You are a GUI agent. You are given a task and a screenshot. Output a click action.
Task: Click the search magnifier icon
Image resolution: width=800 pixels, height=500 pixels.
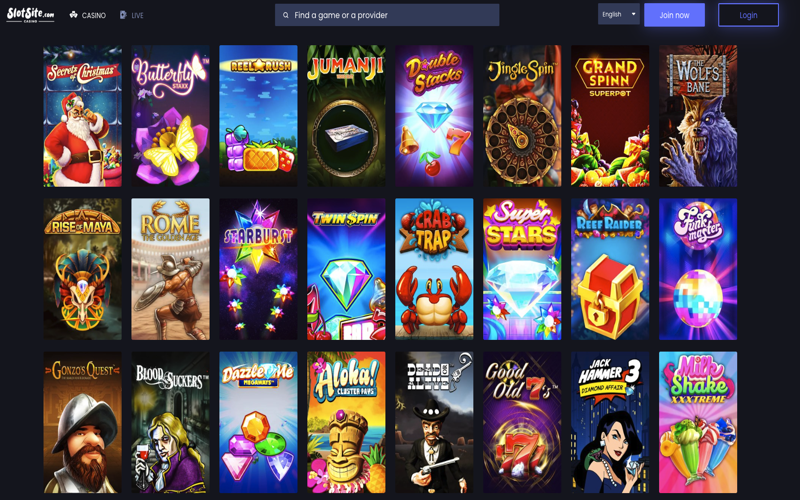(286, 15)
